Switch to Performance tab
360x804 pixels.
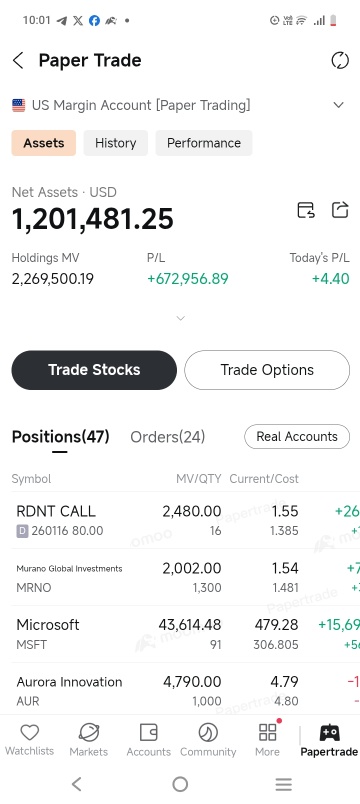pos(204,143)
